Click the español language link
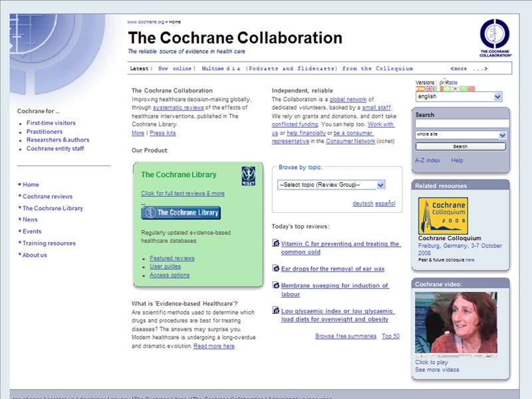 (385, 203)
